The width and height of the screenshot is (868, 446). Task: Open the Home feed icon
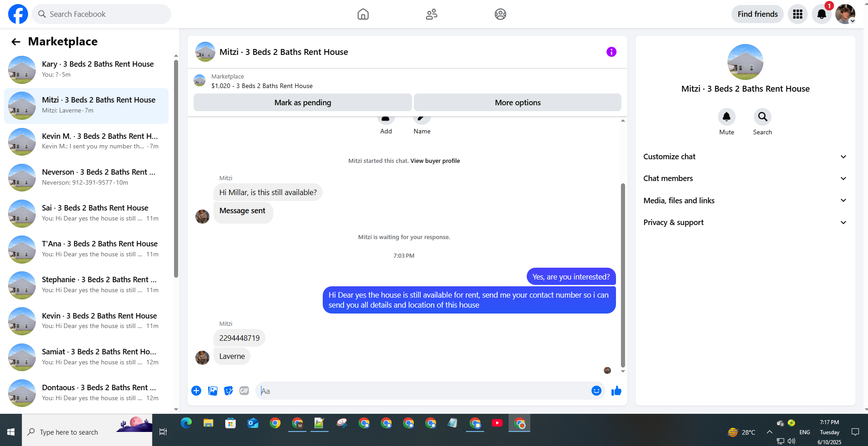pos(363,14)
